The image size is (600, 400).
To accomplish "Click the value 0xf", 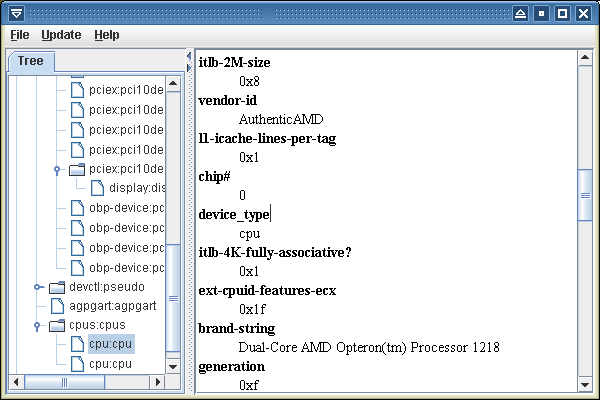I will click(249, 385).
